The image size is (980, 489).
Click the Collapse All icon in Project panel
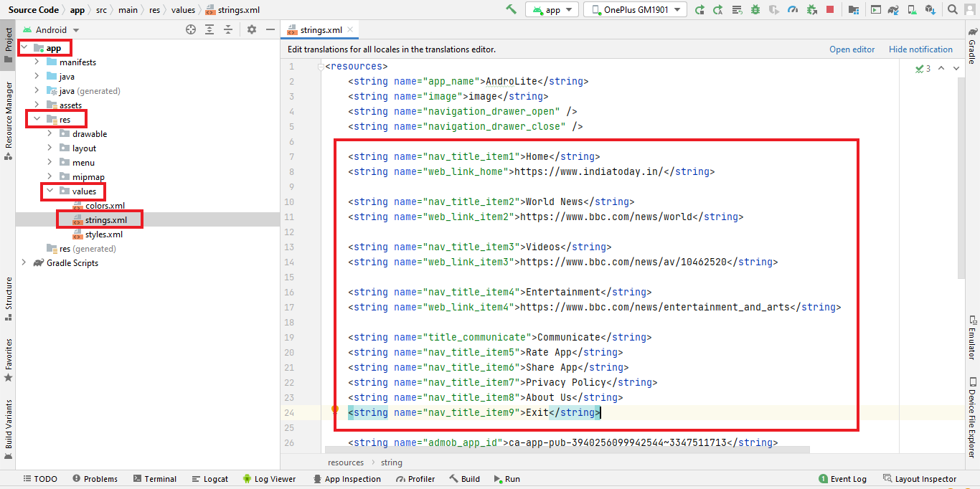click(228, 29)
